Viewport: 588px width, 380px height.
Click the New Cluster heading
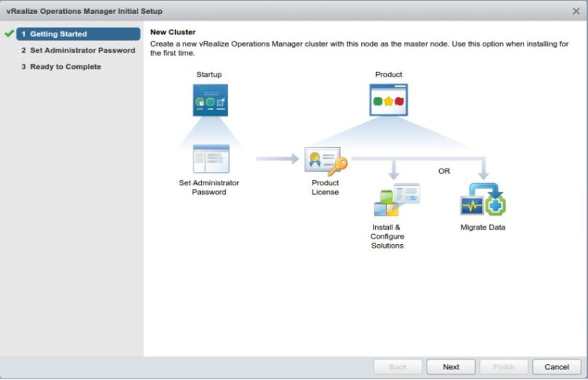[x=173, y=33]
